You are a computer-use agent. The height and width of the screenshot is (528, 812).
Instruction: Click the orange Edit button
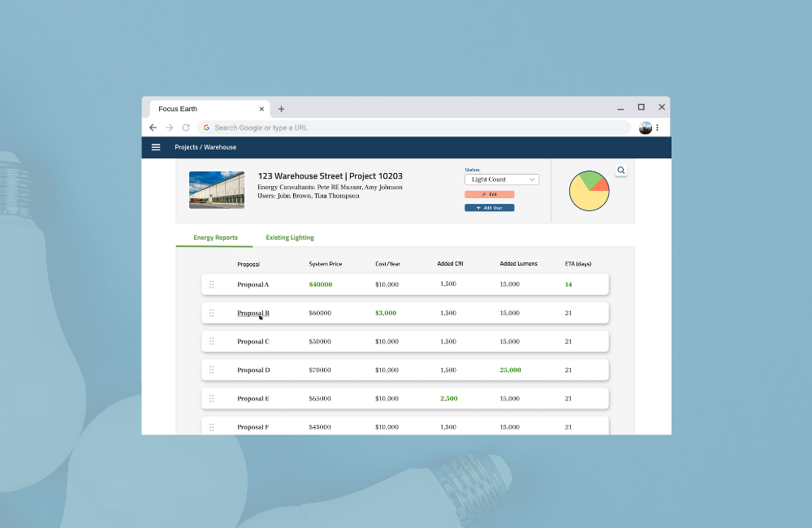[x=490, y=194]
